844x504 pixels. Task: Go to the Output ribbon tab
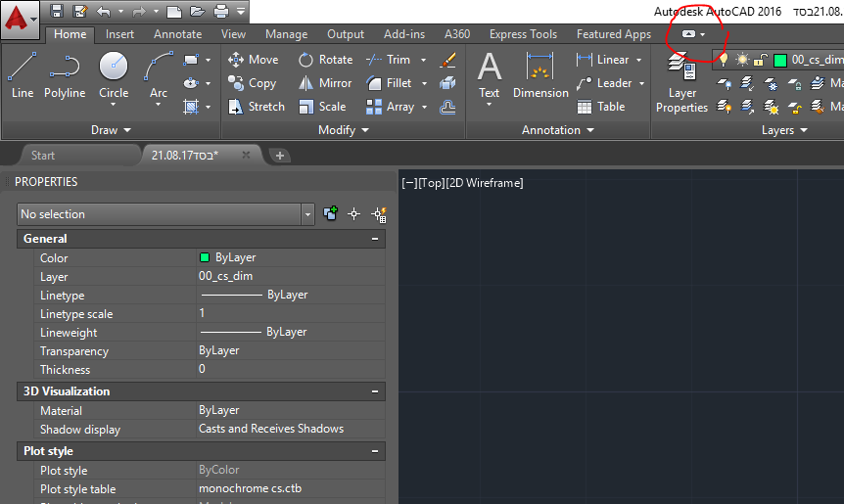click(x=346, y=34)
